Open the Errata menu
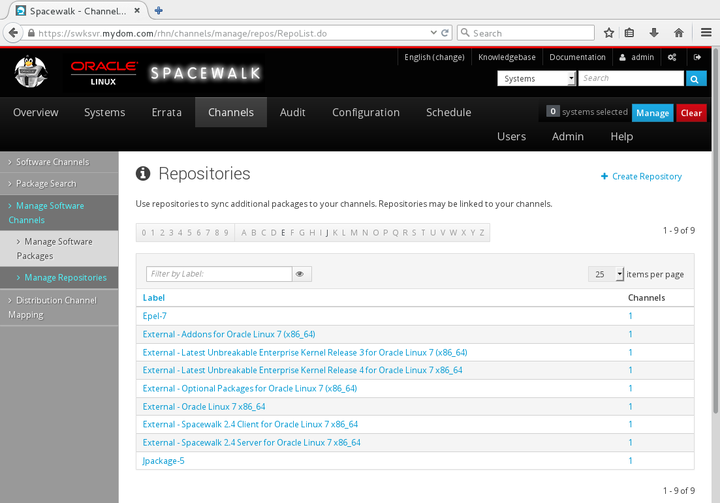720x503 pixels. (x=167, y=113)
